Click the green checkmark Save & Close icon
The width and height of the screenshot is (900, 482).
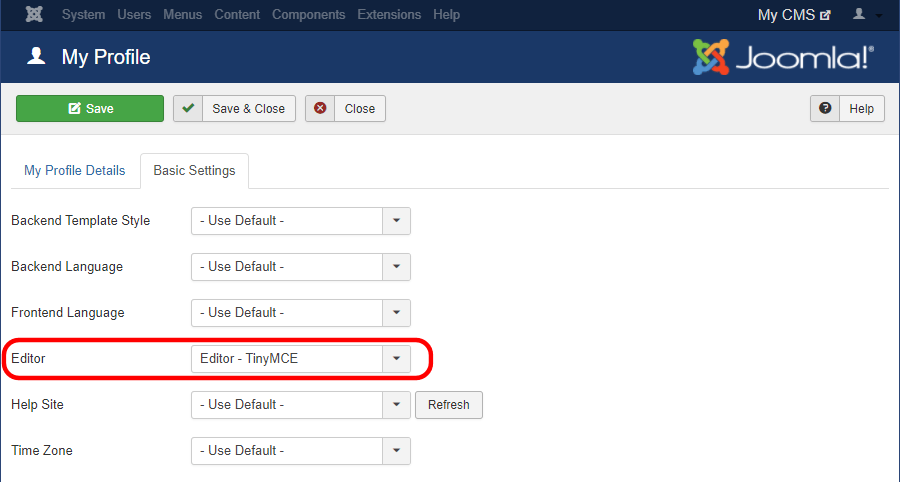188,108
